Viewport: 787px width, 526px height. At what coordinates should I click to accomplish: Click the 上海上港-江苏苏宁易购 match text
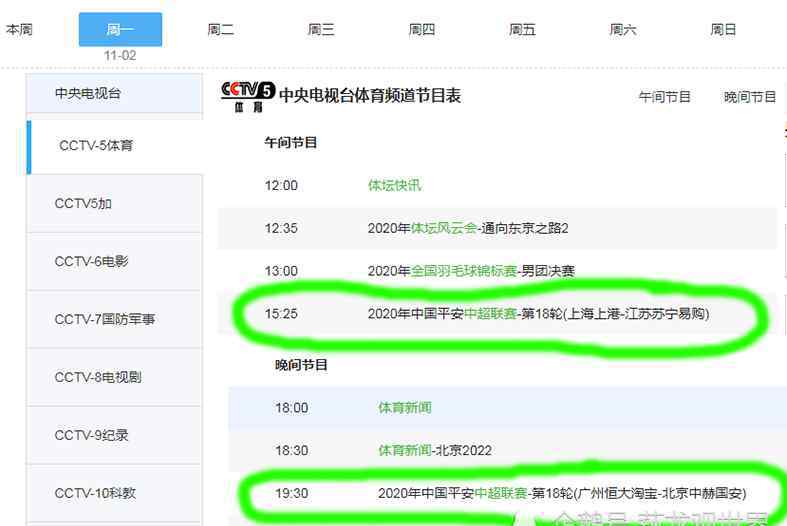point(636,314)
